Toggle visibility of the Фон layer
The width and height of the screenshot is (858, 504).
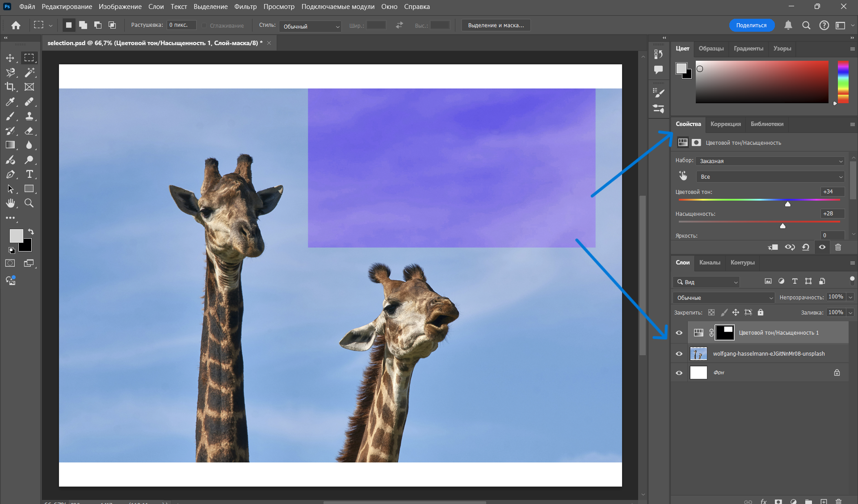679,373
